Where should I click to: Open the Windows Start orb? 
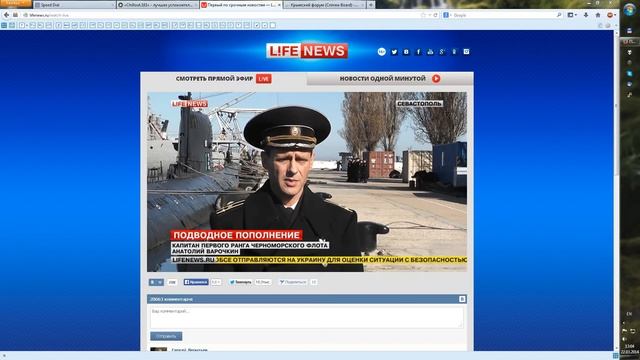click(630, 9)
